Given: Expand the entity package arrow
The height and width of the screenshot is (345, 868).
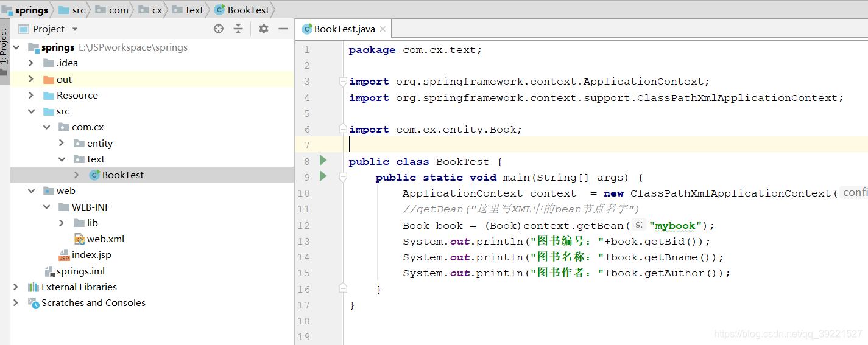Looking at the screenshot, I should pos(62,143).
